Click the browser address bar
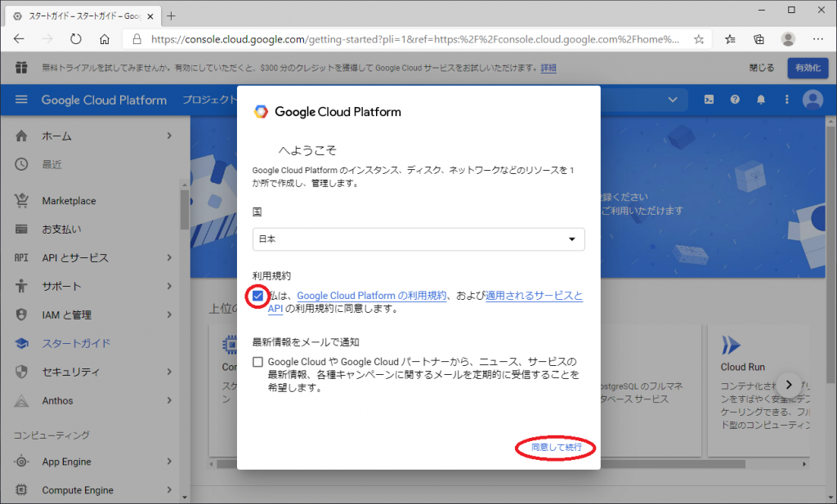837x504 pixels. click(x=409, y=38)
